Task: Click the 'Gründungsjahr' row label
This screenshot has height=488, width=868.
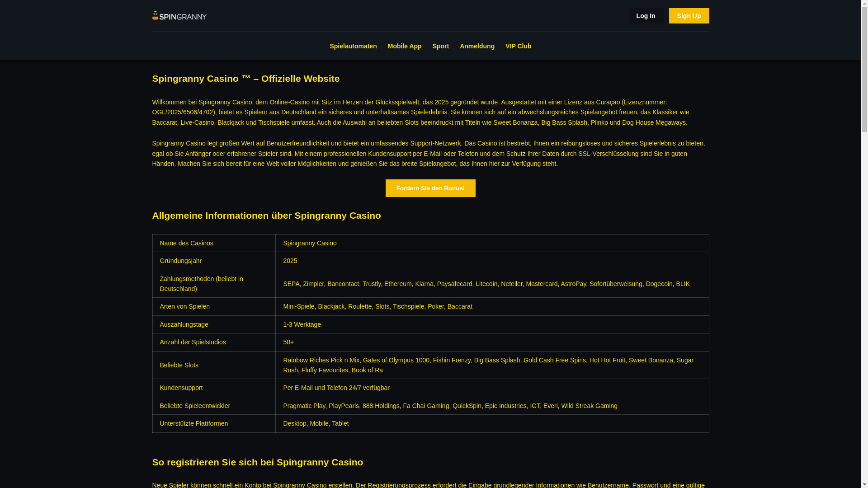Action: tap(180, 261)
